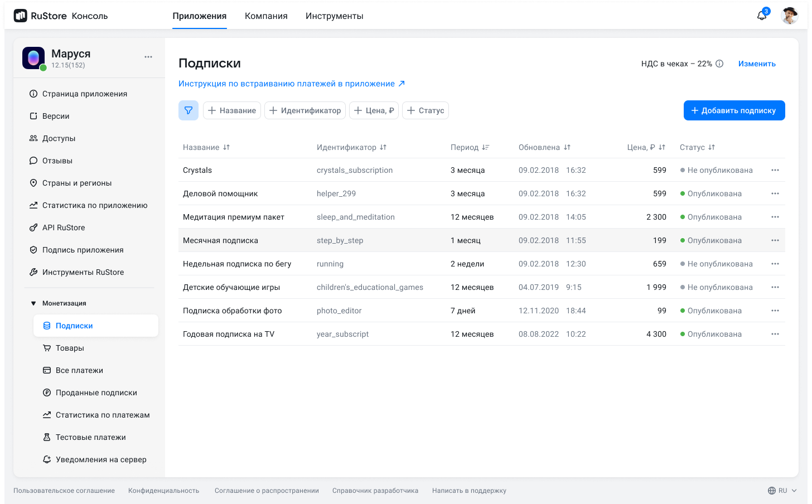Switch to Инструменты tab
Screen dimensions: 812x504
click(x=335, y=16)
